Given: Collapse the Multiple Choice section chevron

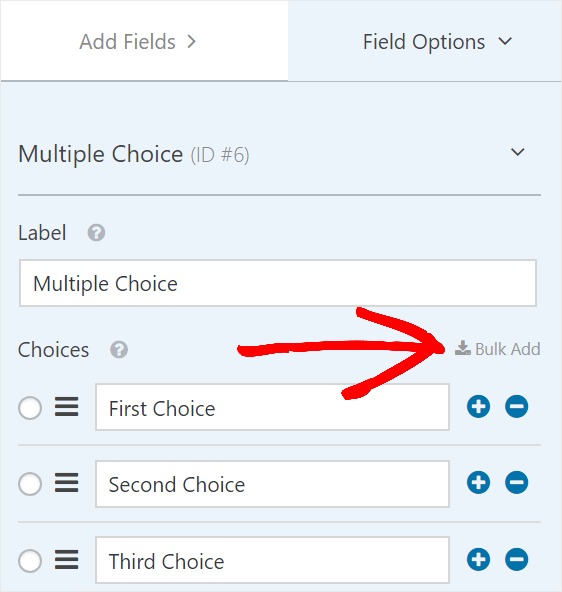Looking at the screenshot, I should [517, 152].
